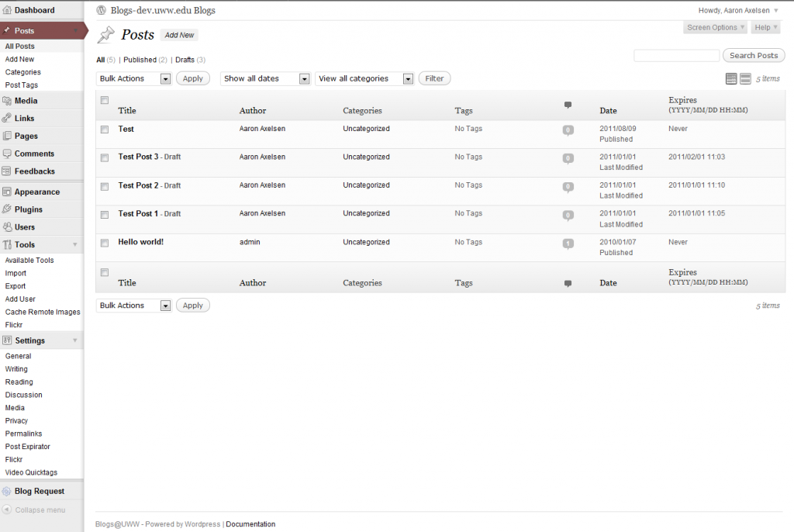Screen dimensions: 794x532
Task: Select the Hello world! post checkbox
Action: coord(105,243)
